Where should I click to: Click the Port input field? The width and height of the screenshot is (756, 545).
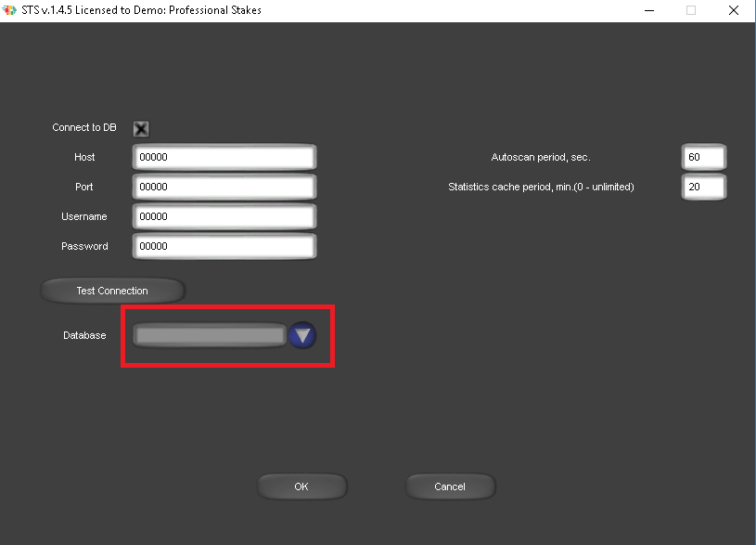224,187
